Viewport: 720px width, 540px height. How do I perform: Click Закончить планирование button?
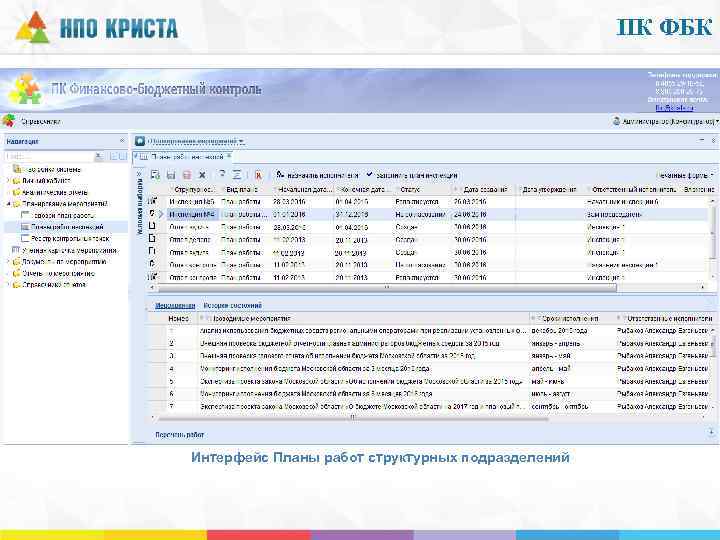coord(412,175)
